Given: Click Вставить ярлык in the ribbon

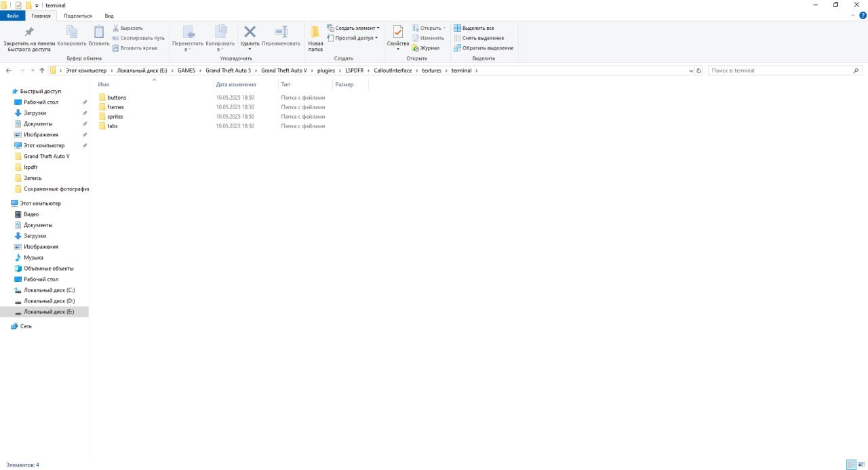Looking at the screenshot, I should (x=135, y=47).
